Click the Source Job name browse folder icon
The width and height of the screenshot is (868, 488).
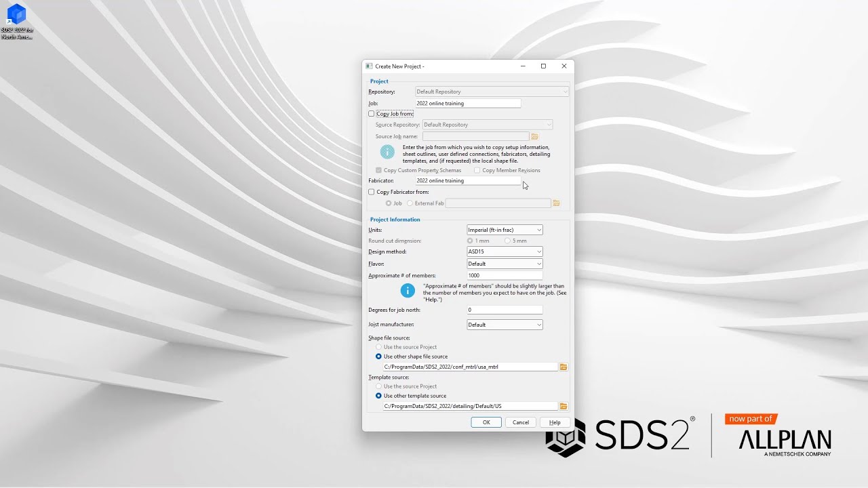(534, 136)
